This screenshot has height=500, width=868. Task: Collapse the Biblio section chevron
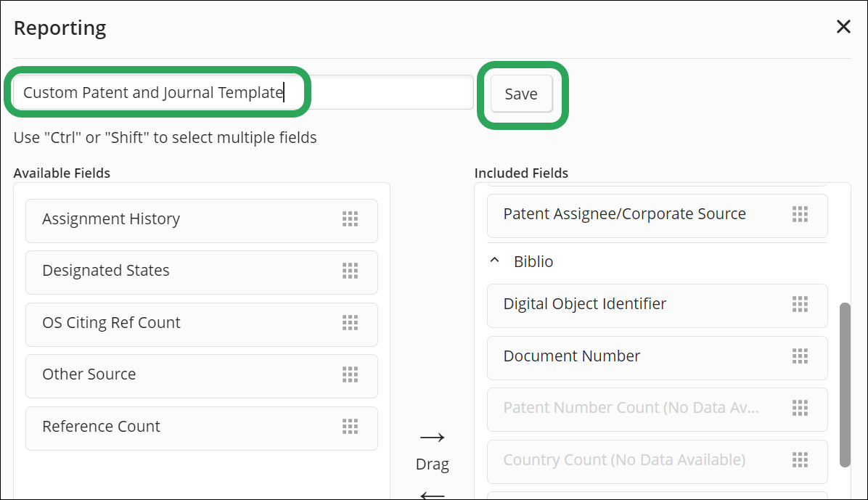(x=495, y=261)
